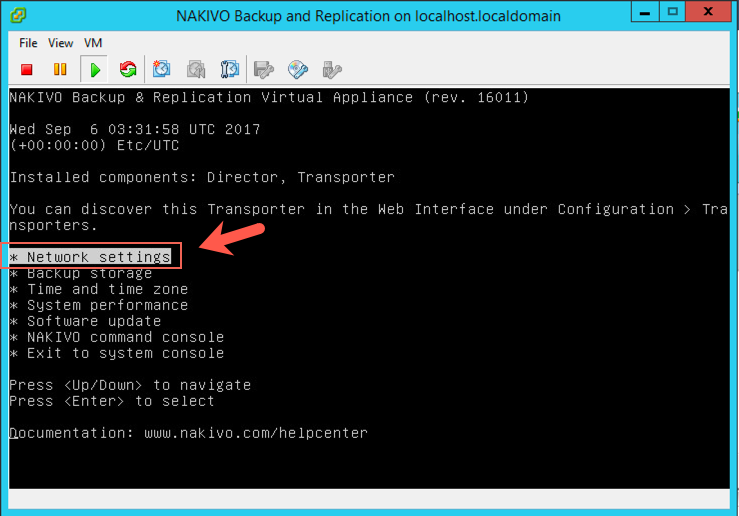This screenshot has height=516, width=739.
Task: Select the Time and time zone entry
Action: tap(99, 289)
